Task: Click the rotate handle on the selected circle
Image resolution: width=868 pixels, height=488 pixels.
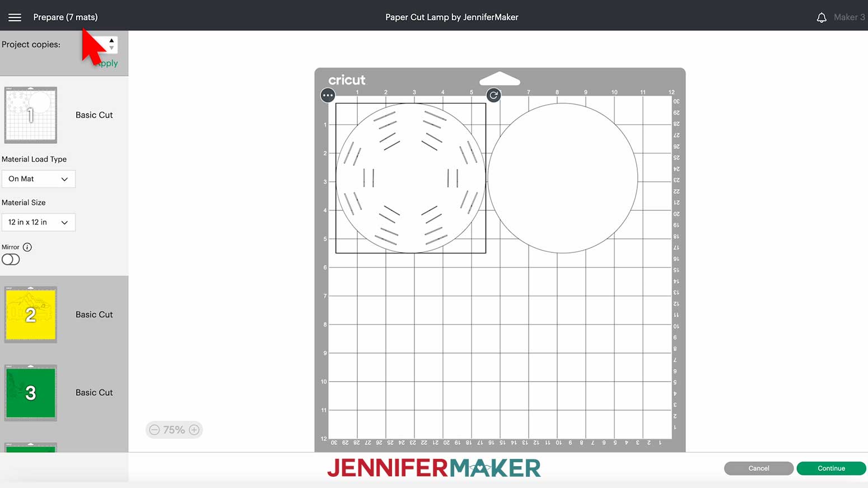Action: pos(493,95)
